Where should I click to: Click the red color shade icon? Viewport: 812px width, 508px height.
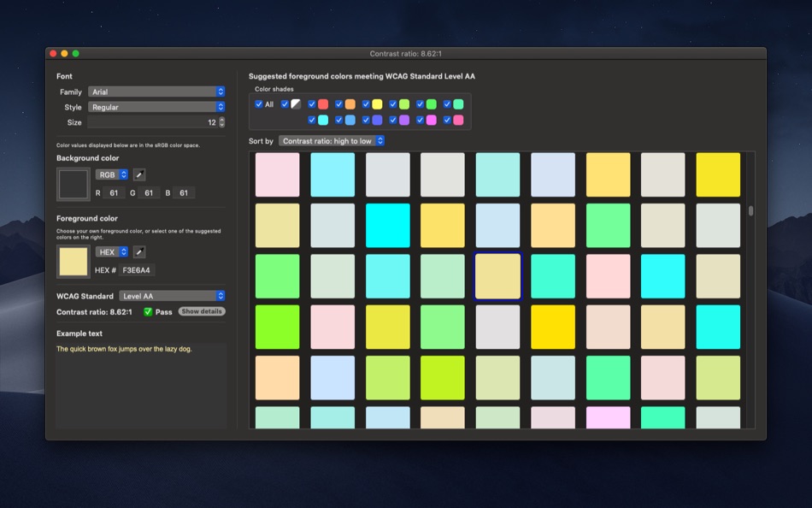pyautogui.click(x=323, y=104)
